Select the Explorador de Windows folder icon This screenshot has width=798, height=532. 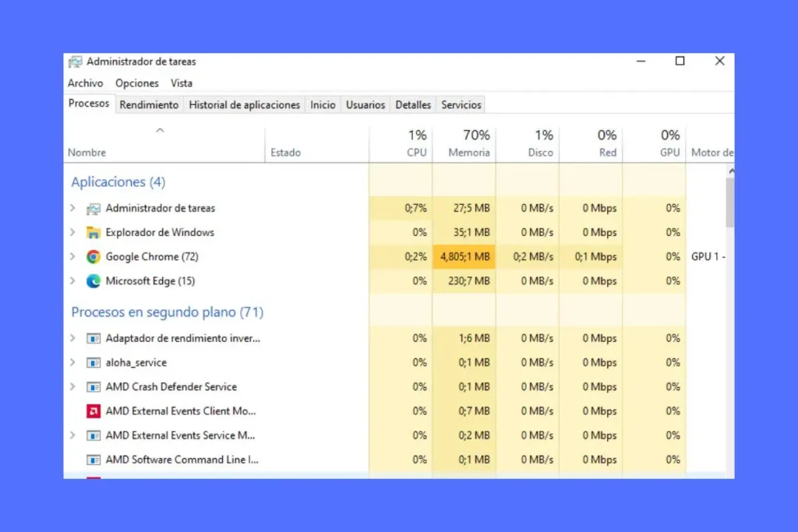[94, 233]
